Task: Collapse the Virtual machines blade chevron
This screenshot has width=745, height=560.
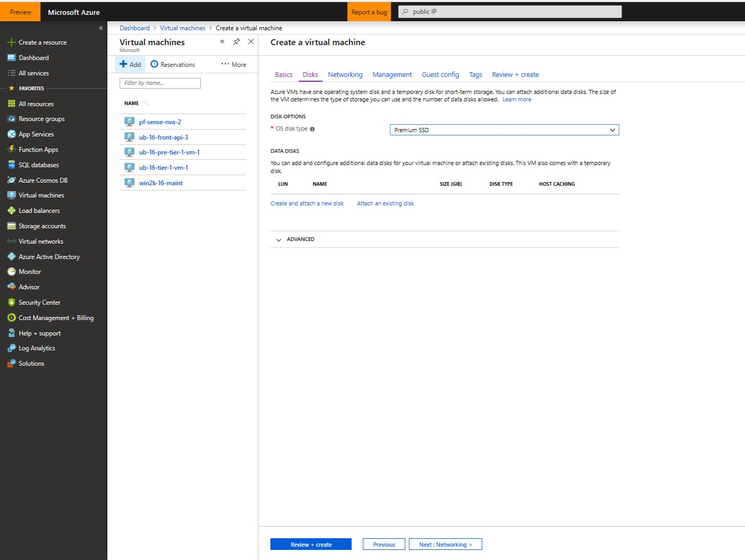Action: tap(222, 41)
